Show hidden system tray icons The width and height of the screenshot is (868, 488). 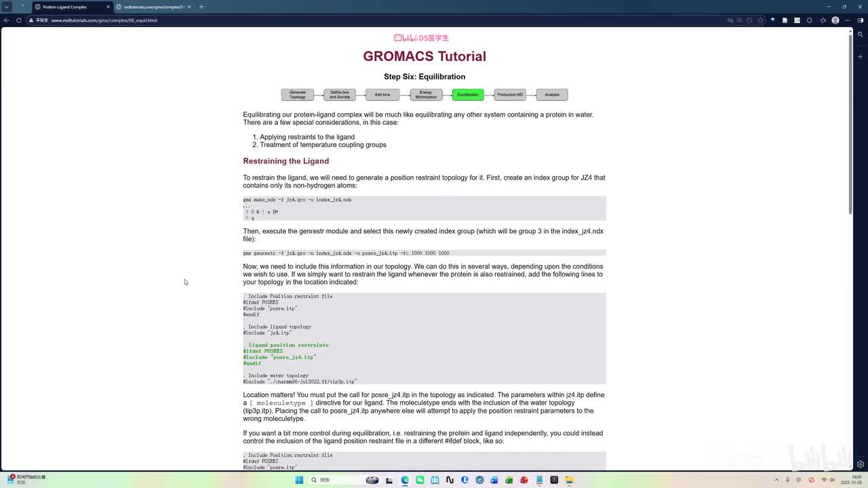click(777, 480)
